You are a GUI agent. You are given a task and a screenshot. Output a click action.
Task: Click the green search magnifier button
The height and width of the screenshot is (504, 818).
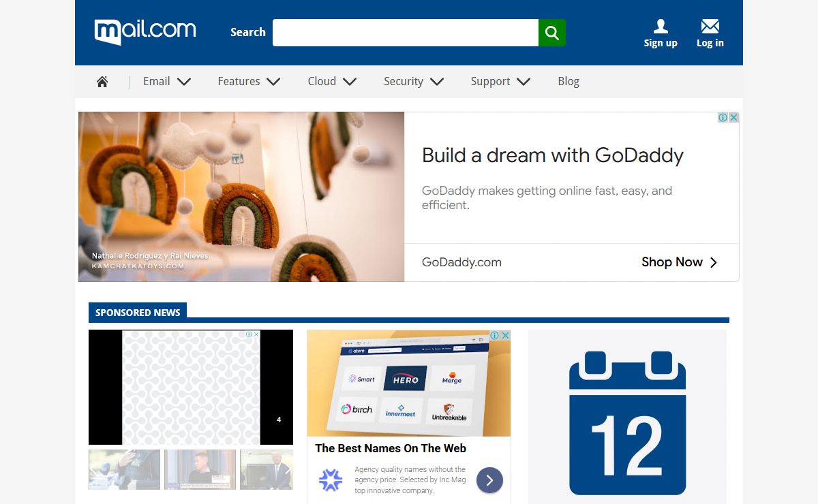pos(552,33)
